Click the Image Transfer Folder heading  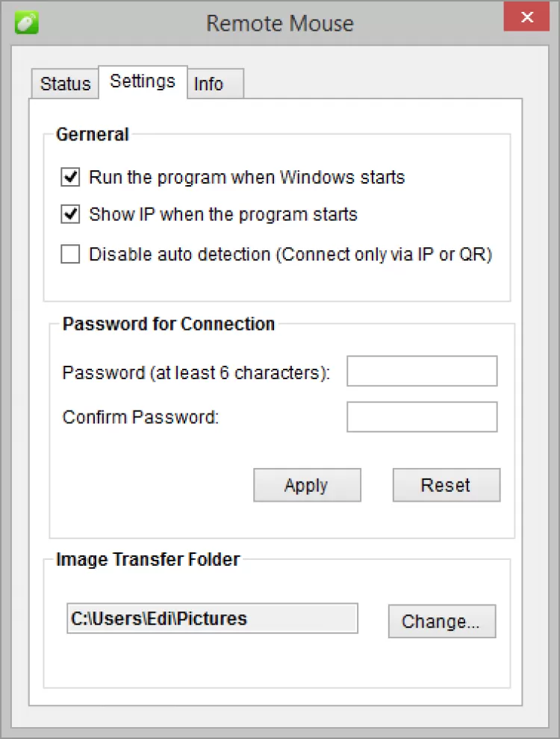click(x=148, y=559)
